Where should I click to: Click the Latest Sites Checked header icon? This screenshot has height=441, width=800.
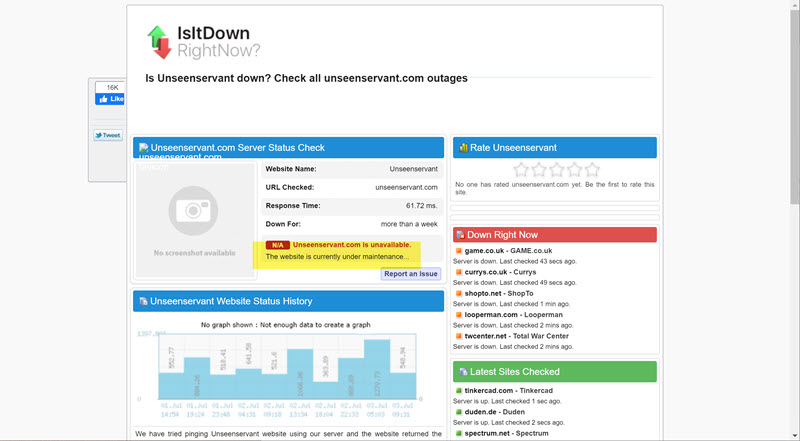pos(463,372)
